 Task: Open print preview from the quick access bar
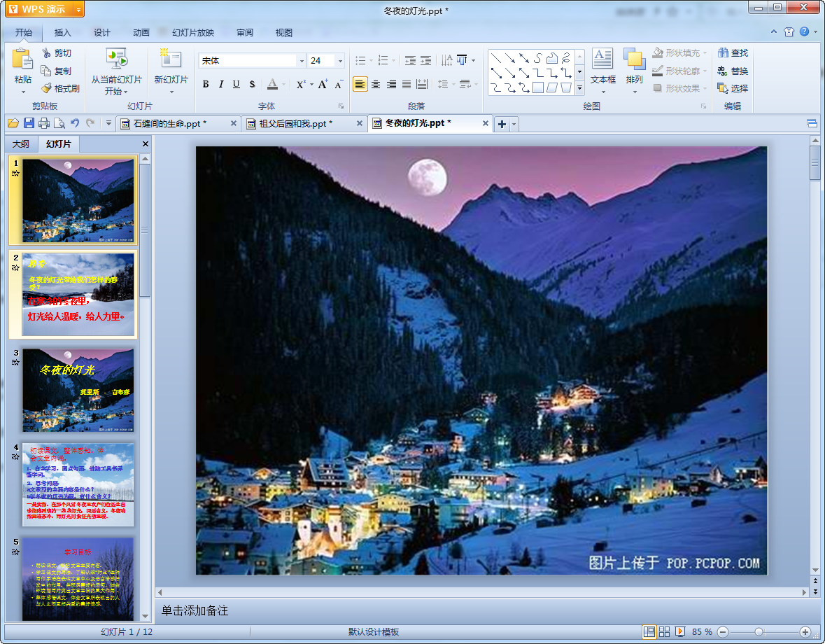(x=59, y=123)
